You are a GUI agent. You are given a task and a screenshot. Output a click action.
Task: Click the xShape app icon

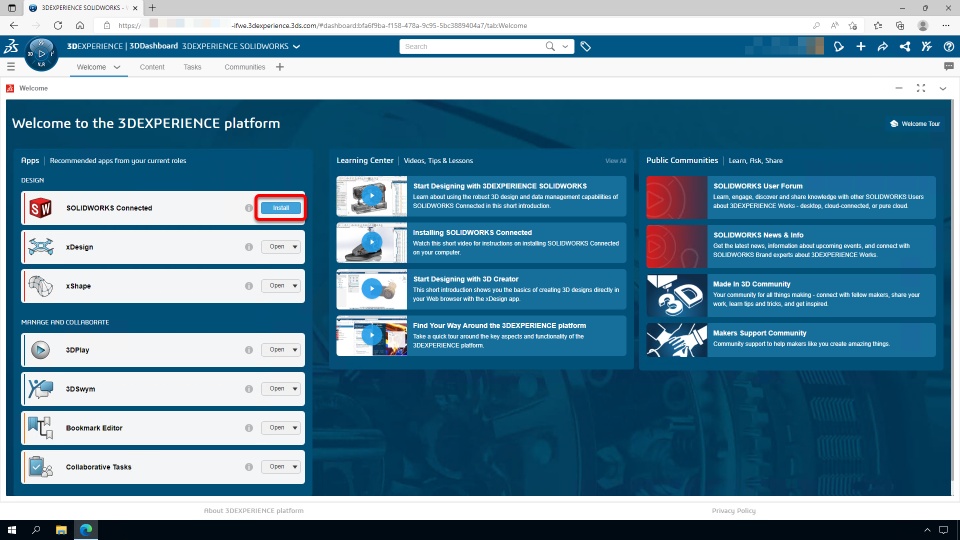point(40,286)
